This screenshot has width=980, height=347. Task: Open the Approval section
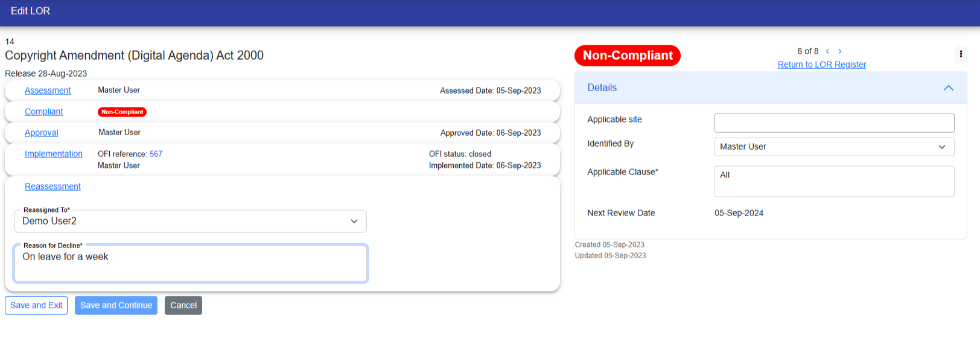tap(41, 133)
